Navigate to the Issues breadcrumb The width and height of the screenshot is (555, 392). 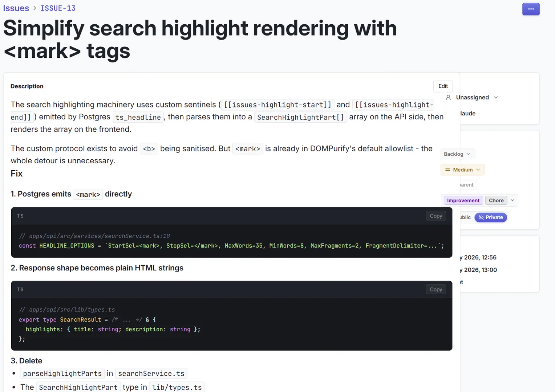[x=16, y=8]
